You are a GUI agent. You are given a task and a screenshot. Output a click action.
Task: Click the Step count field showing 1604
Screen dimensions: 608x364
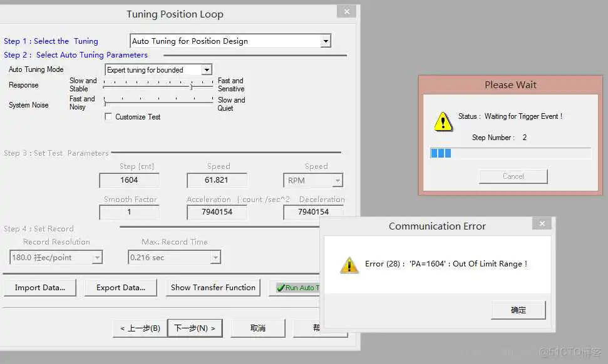pyautogui.click(x=129, y=180)
